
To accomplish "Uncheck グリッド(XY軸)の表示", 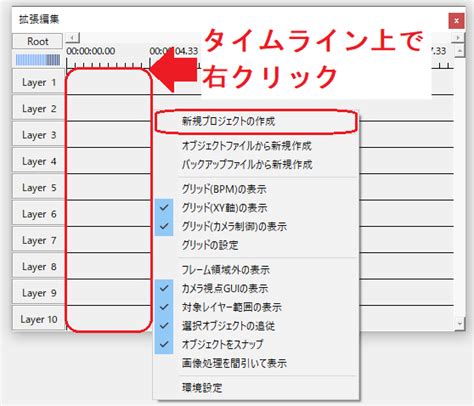I will click(x=256, y=208).
